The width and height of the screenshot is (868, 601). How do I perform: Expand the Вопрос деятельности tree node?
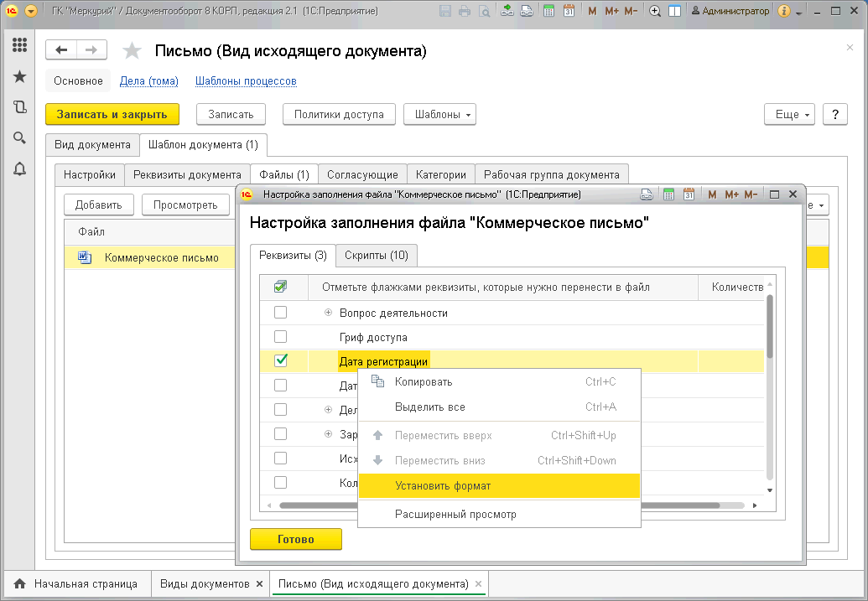pos(328,313)
